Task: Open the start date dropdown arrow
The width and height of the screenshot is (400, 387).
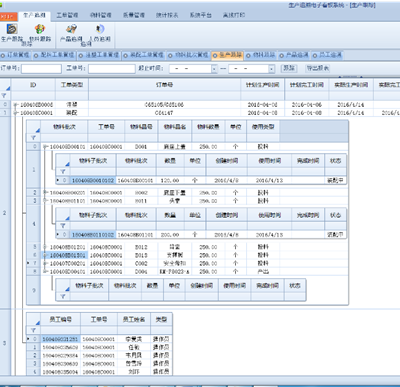Action: pos(214,69)
